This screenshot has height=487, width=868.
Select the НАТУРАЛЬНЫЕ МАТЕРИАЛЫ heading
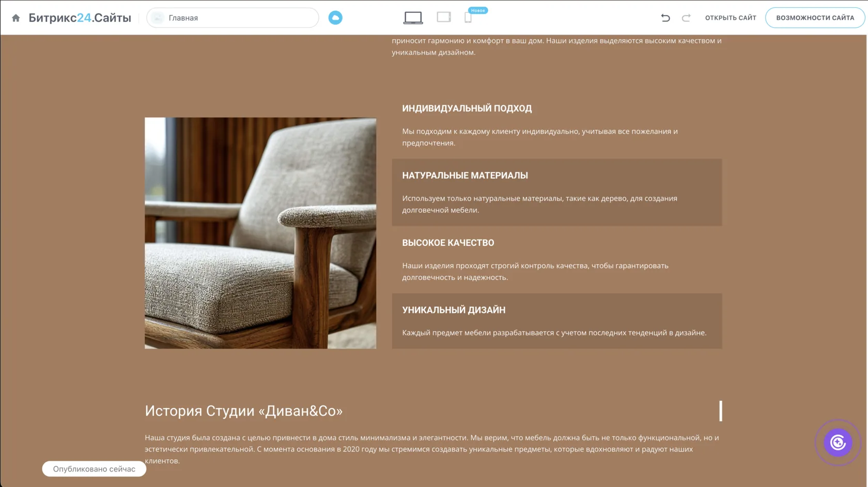(x=465, y=176)
